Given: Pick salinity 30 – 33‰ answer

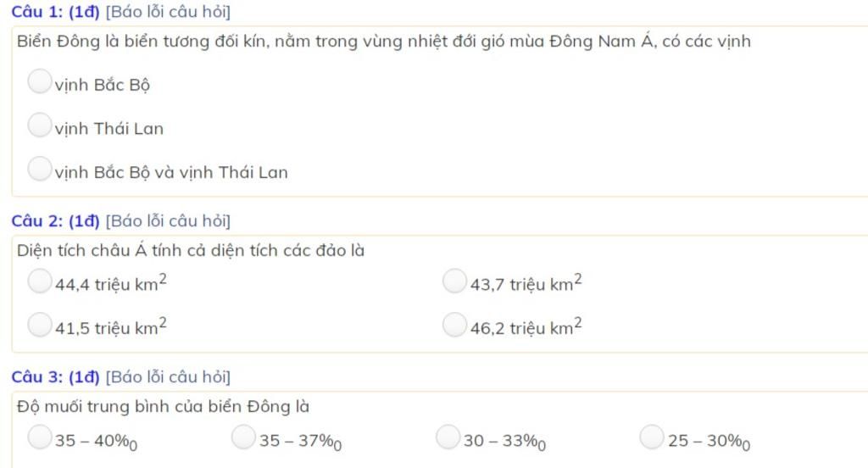Looking at the screenshot, I should tap(448, 437).
